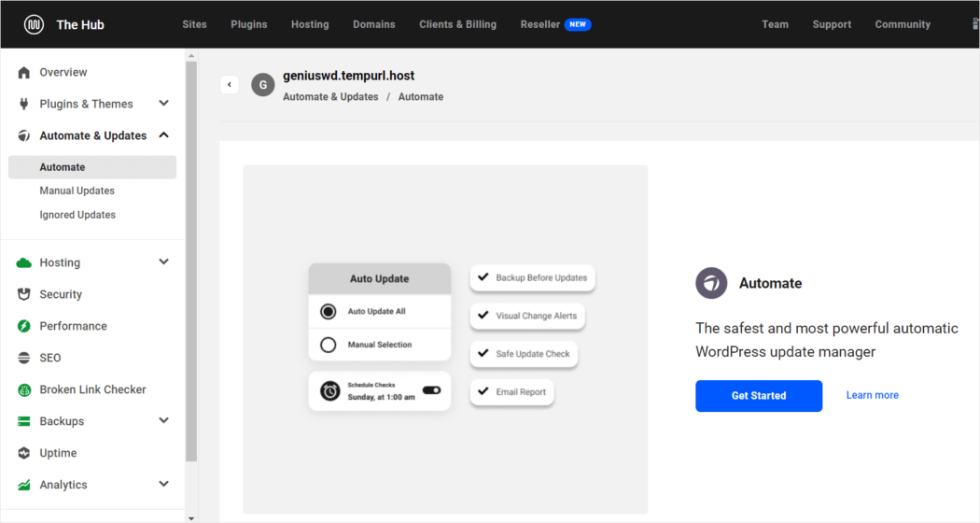
Task: Open the Team menu item
Action: 775,24
